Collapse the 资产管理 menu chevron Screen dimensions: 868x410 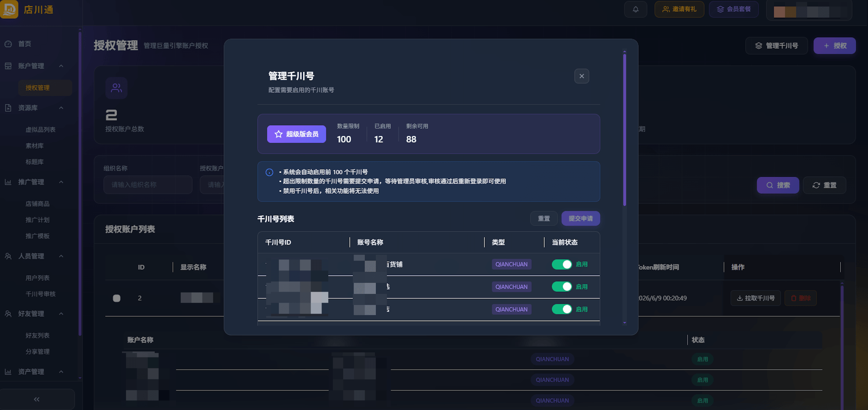coord(61,372)
